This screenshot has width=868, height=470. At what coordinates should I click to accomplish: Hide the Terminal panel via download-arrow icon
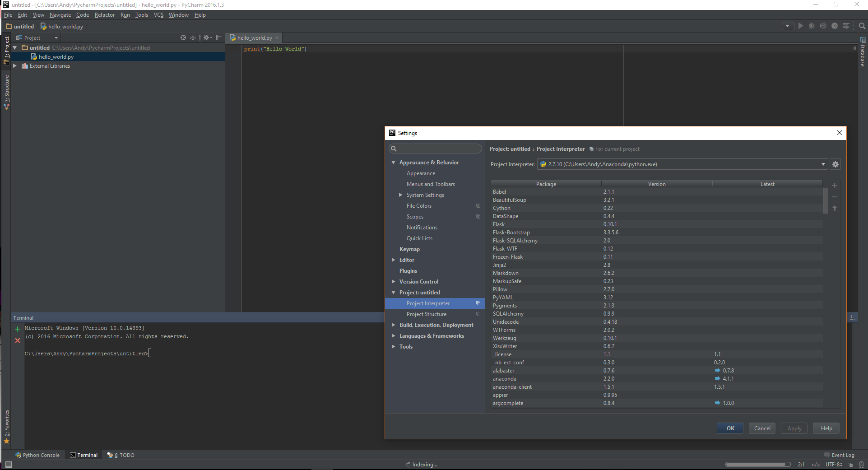point(852,318)
